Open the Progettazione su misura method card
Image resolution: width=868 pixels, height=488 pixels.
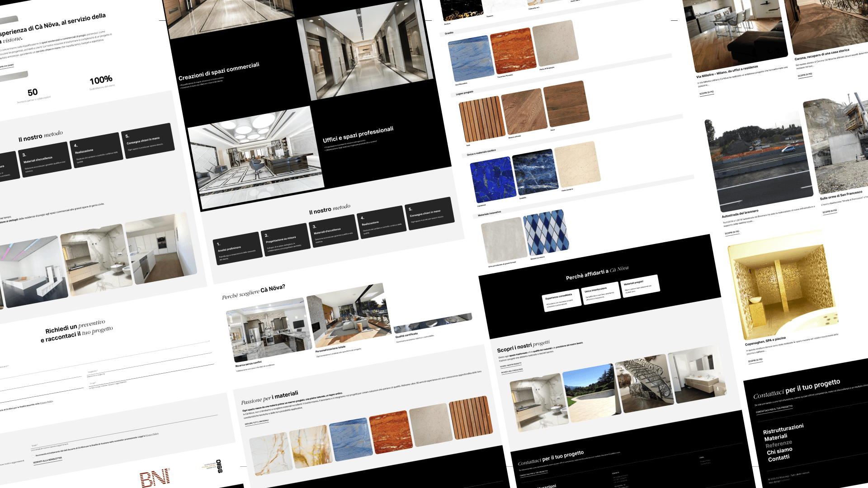tap(285, 240)
